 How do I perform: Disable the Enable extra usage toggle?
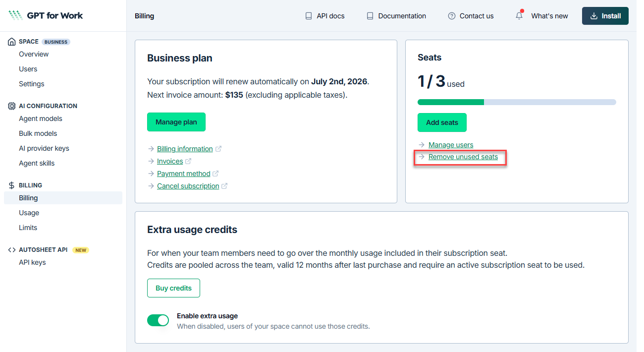point(158,320)
